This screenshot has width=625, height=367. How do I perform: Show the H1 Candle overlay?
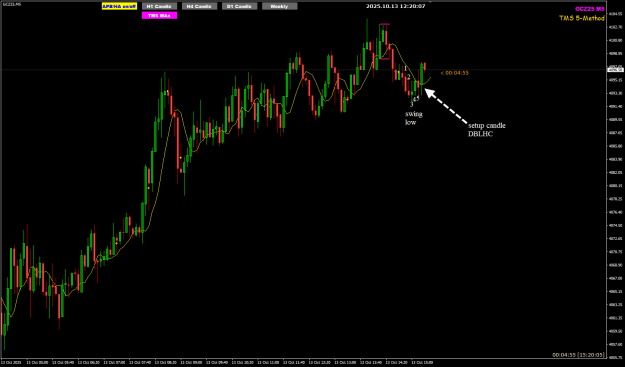point(159,6)
